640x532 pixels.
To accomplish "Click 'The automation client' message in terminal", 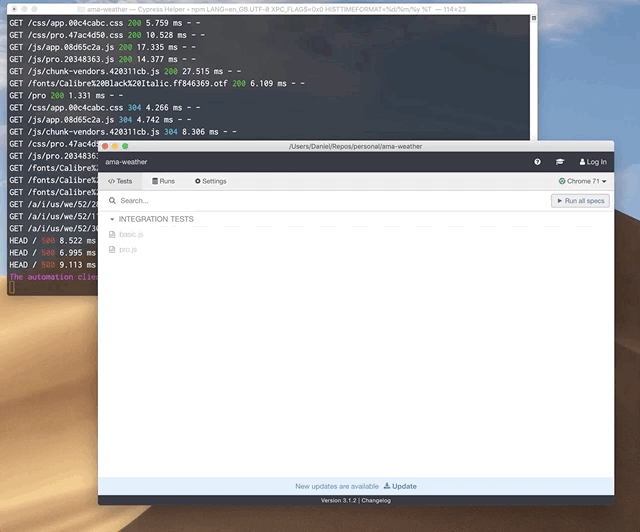I will (x=53, y=277).
